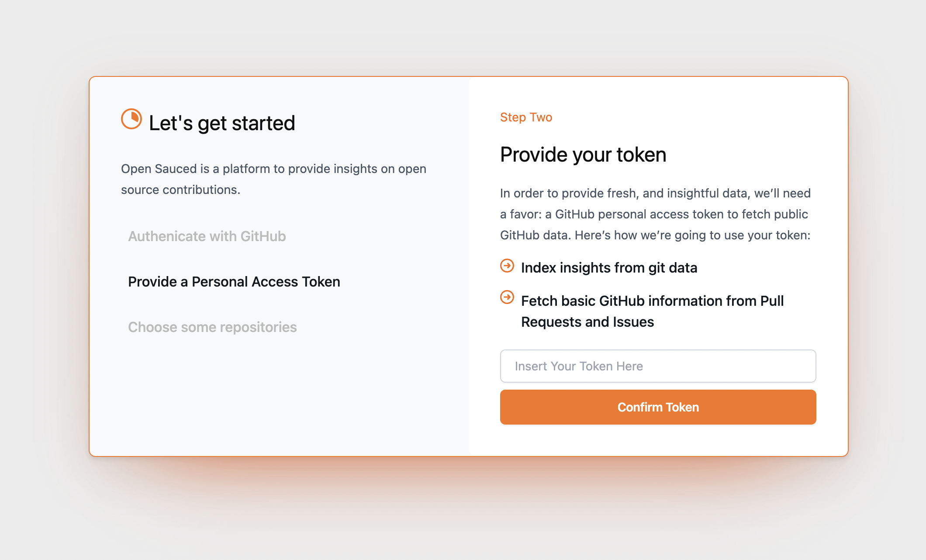926x560 pixels.
Task: Click the token usage explanation paragraph
Action: [x=655, y=214]
